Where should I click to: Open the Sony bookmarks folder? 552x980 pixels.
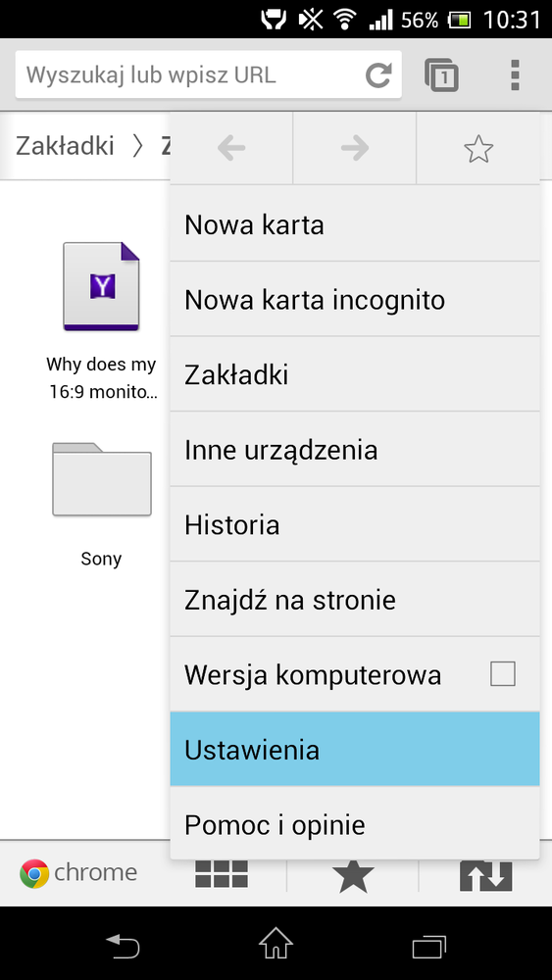pyautogui.click(x=101, y=503)
